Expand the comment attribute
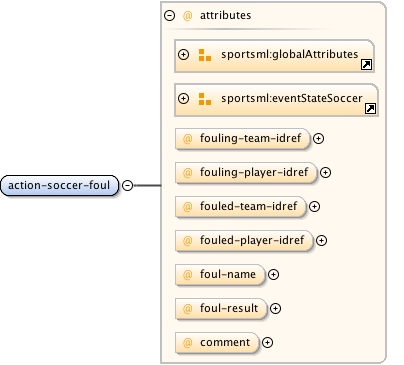404x365 pixels. [x=268, y=343]
